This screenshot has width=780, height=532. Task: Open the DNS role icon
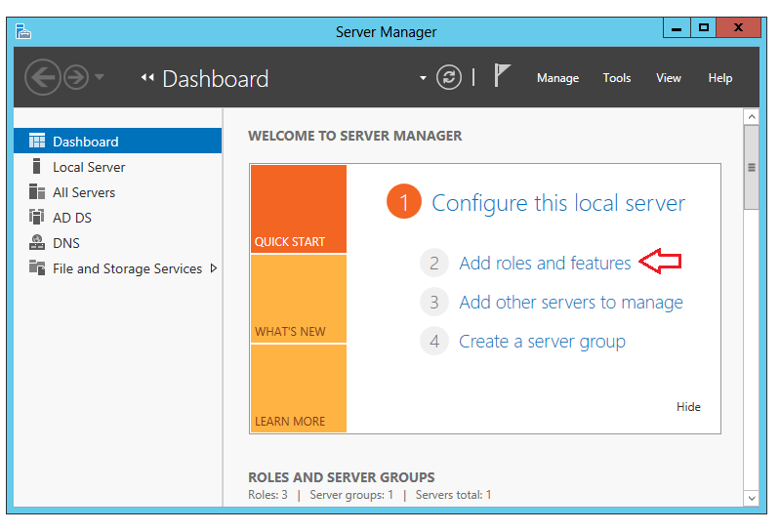click(37, 242)
